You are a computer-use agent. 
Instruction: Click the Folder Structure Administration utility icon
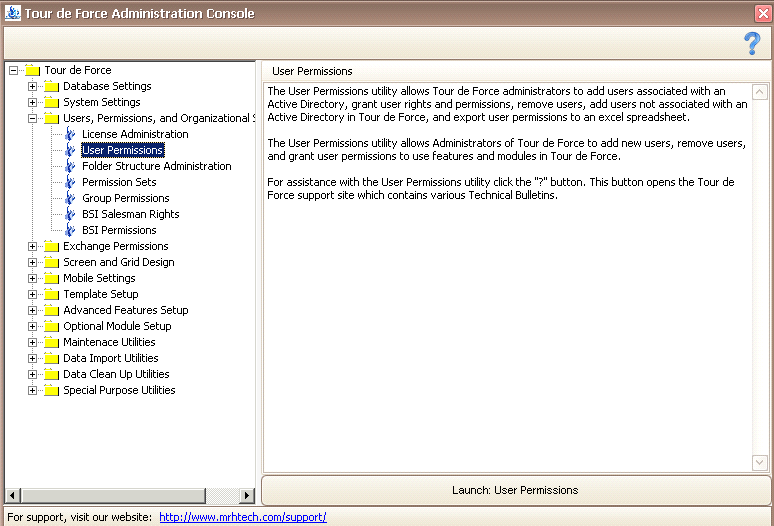(x=71, y=166)
